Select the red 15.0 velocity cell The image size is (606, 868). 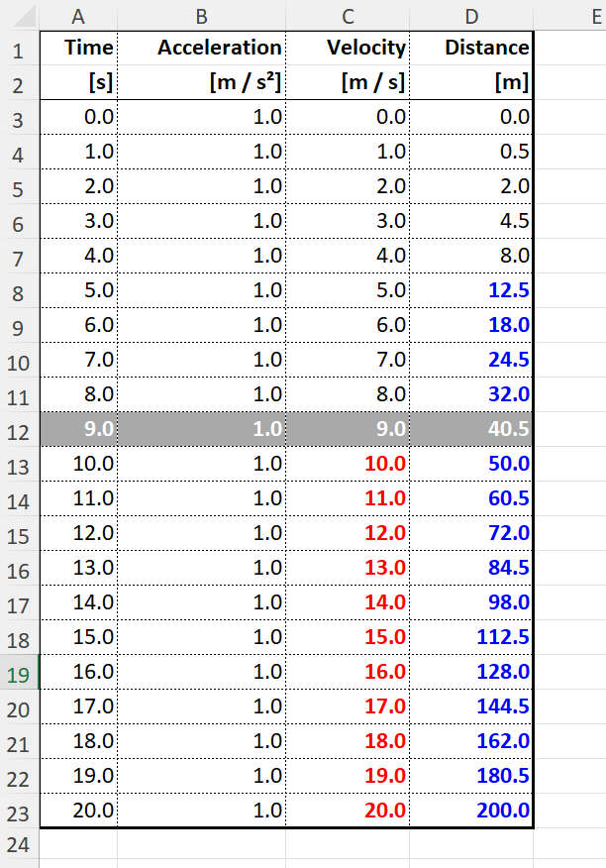point(348,637)
